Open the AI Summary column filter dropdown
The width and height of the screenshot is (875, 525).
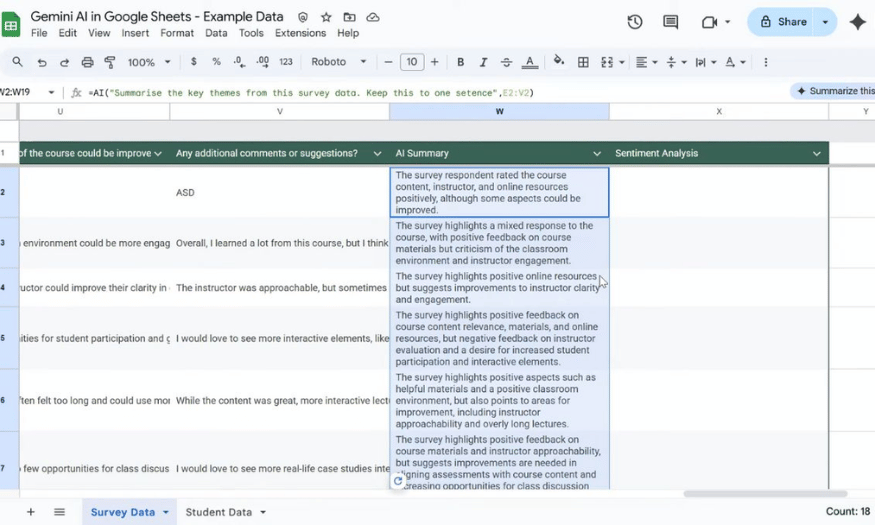coord(597,154)
